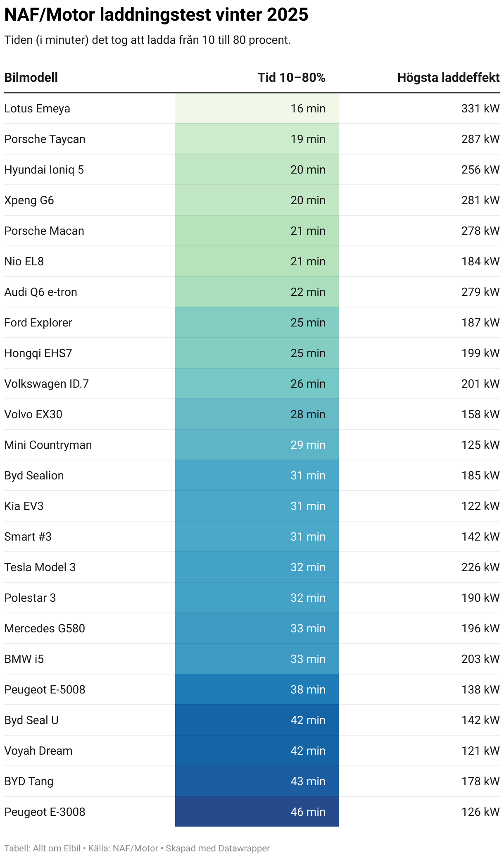The width and height of the screenshot is (504, 858).
Task: Click the Volkswagen ID.7 model name
Action: pyautogui.click(x=46, y=384)
